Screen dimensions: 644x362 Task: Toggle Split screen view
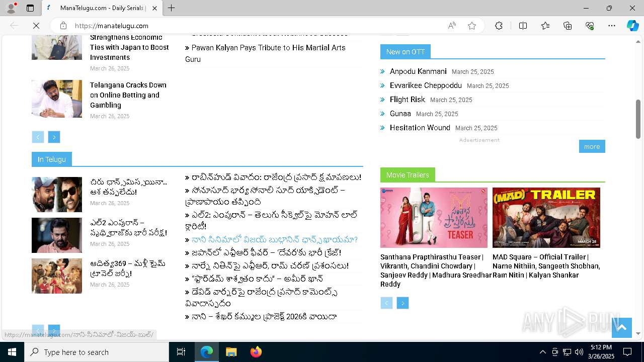point(523,26)
